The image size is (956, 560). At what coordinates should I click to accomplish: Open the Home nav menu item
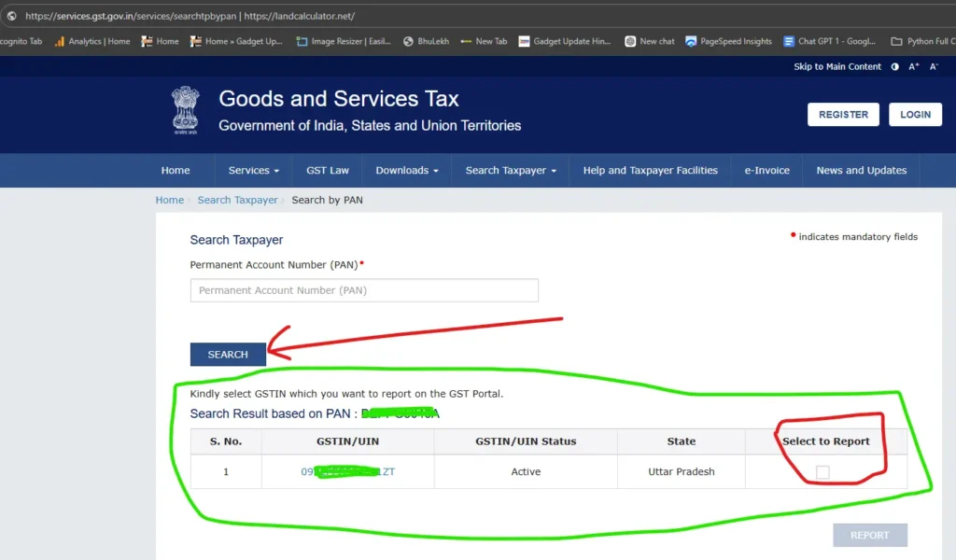[x=176, y=171]
